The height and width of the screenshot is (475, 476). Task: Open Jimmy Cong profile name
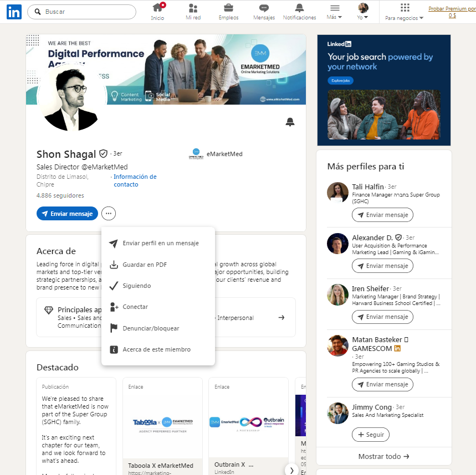point(372,407)
